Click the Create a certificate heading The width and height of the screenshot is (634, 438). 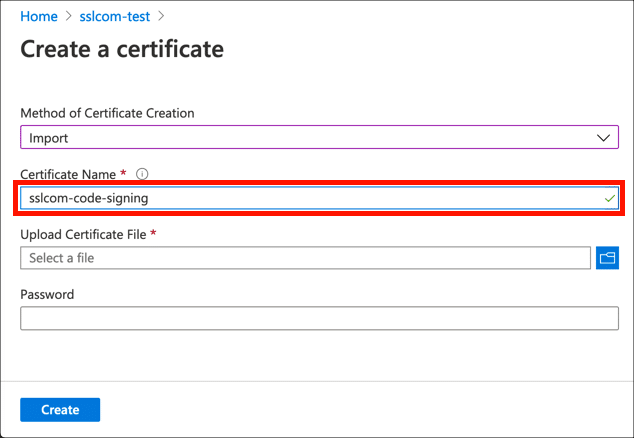pyautogui.click(x=122, y=49)
